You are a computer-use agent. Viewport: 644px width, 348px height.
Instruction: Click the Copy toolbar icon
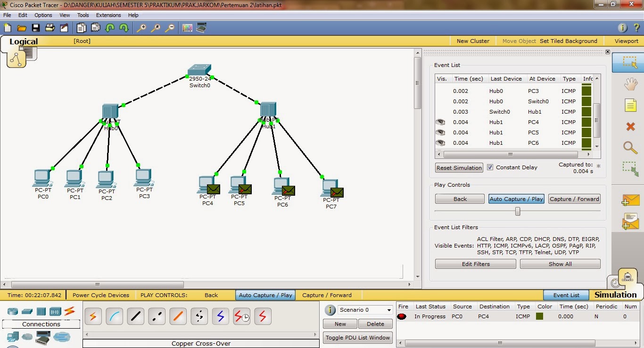[x=81, y=28]
